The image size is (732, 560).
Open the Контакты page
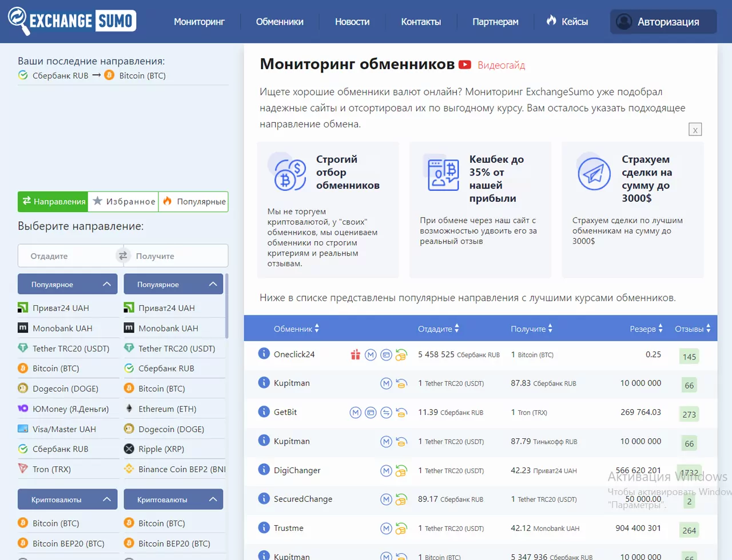pos(421,22)
